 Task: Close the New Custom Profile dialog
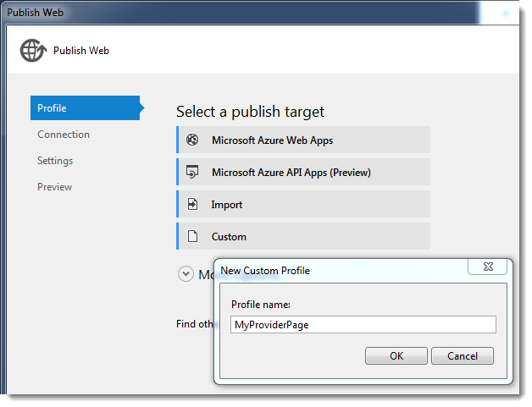pyautogui.click(x=488, y=267)
